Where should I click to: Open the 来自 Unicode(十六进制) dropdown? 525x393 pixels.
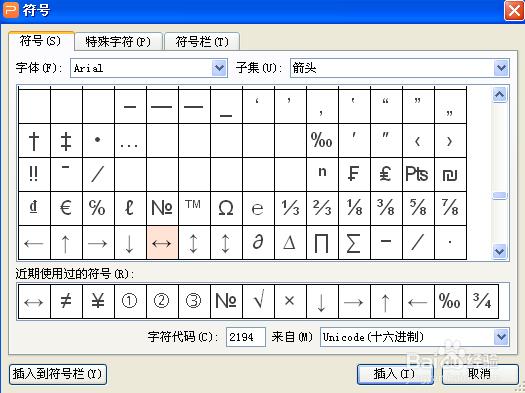point(415,337)
